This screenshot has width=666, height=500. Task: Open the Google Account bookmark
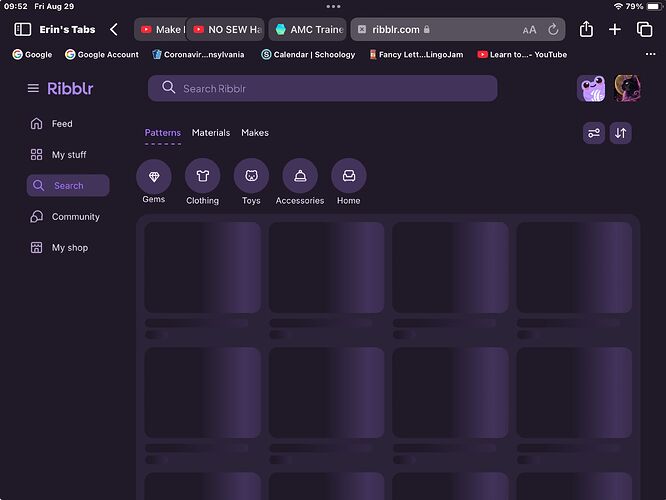102,54
